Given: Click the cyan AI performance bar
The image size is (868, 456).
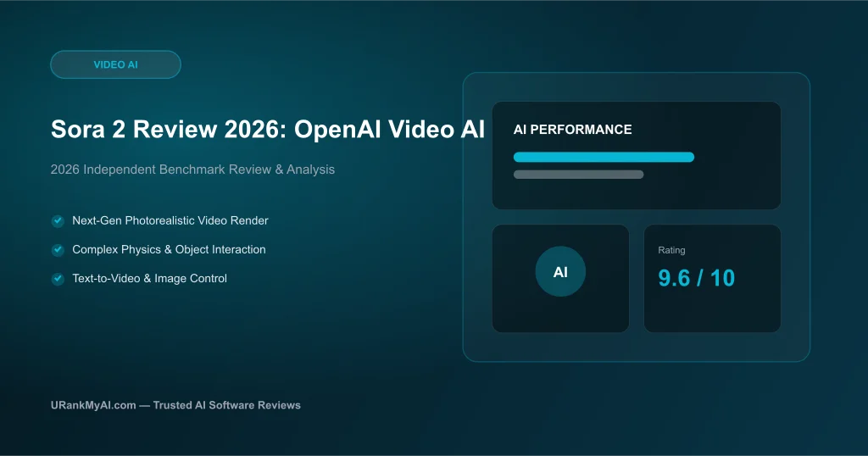Looking at the screenshot, I should click(604, 157).
